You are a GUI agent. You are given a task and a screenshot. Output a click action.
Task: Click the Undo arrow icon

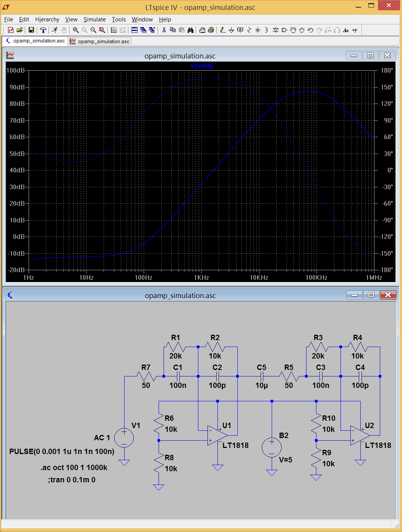tap(311, 30)
